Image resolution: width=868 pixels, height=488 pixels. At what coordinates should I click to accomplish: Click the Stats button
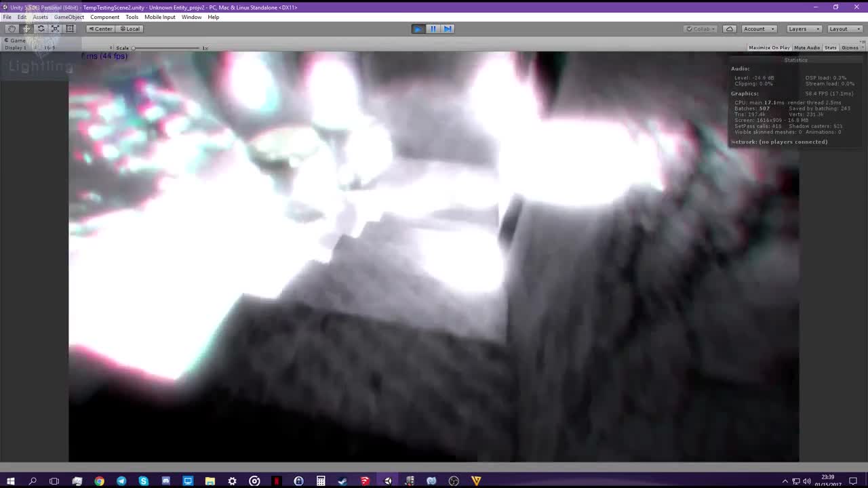click(x=830, y=47)
